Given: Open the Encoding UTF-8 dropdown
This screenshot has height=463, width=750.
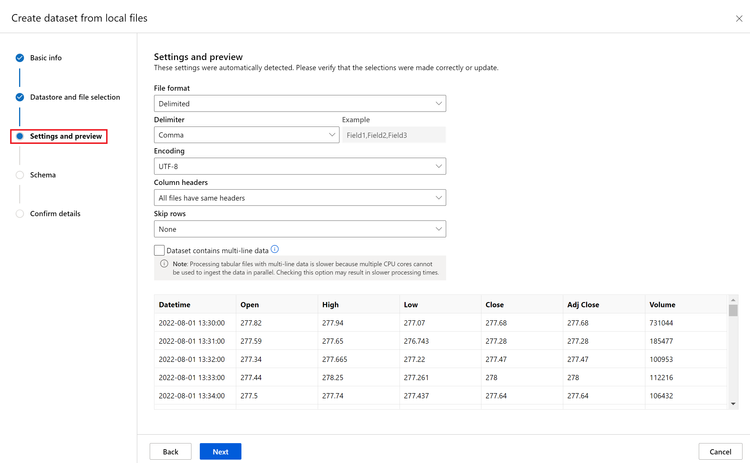Looking at the screenshot, I should [300, 167].
